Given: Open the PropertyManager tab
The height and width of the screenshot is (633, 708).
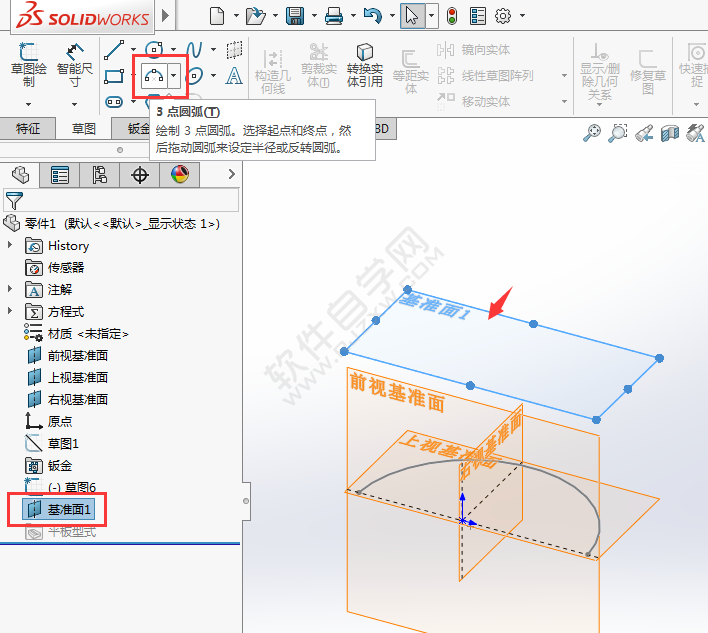Looking at the screenshot, I should pyautogui.click(x=60, y=175).
